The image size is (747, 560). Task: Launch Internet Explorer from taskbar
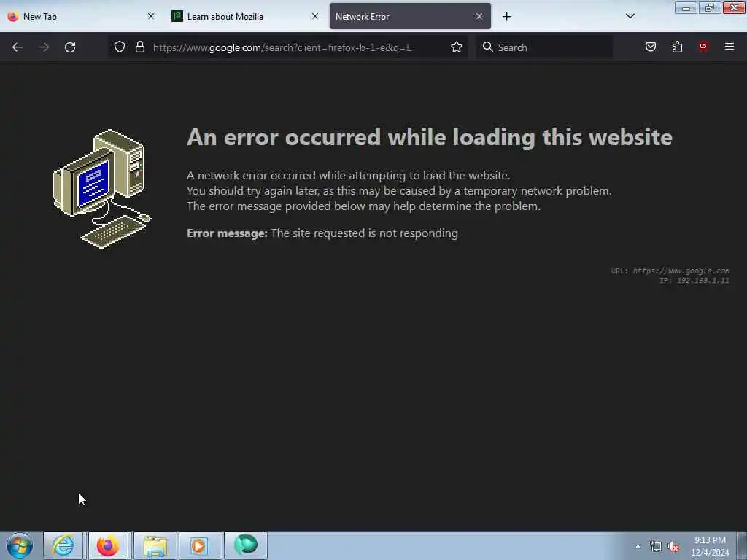pos(63,545)
